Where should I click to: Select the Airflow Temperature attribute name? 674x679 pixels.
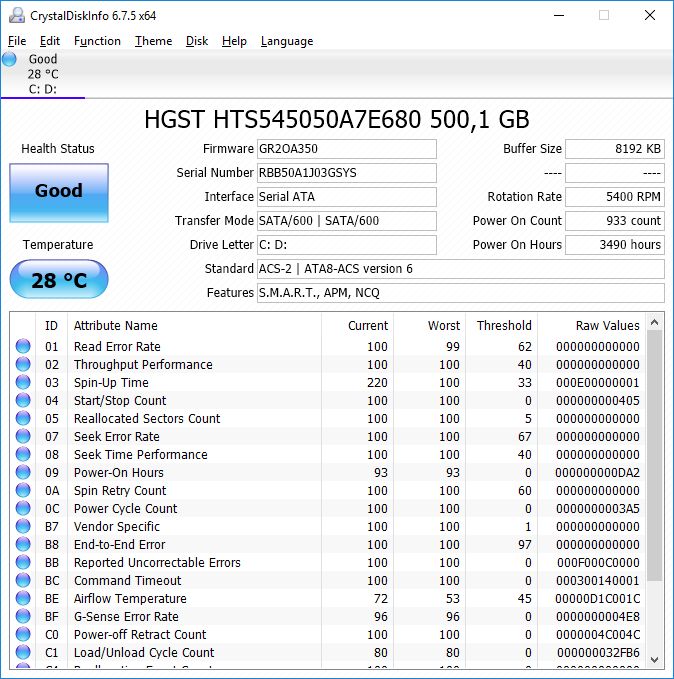130,598
